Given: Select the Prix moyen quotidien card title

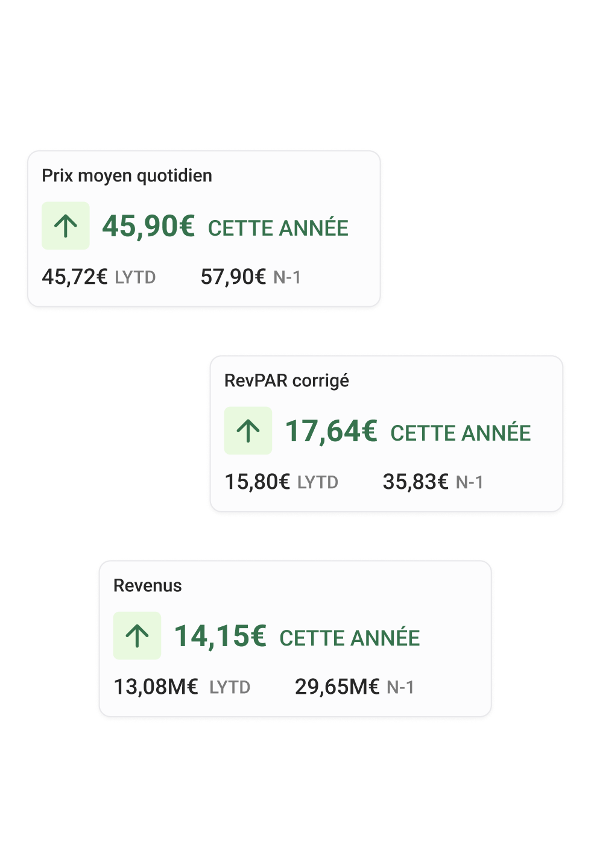Looking at the screenshot, I should coord(127,176).
